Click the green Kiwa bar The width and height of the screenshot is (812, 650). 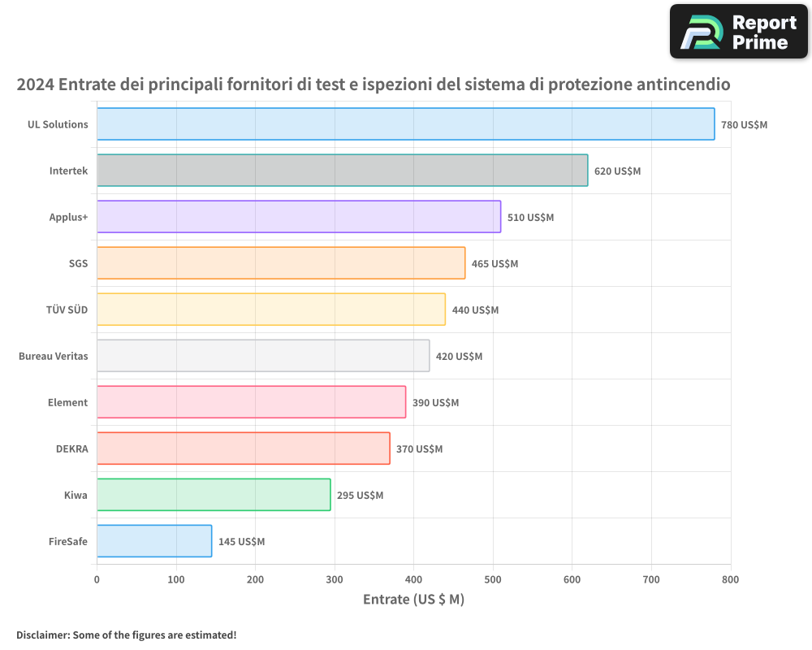click(213, 495)
